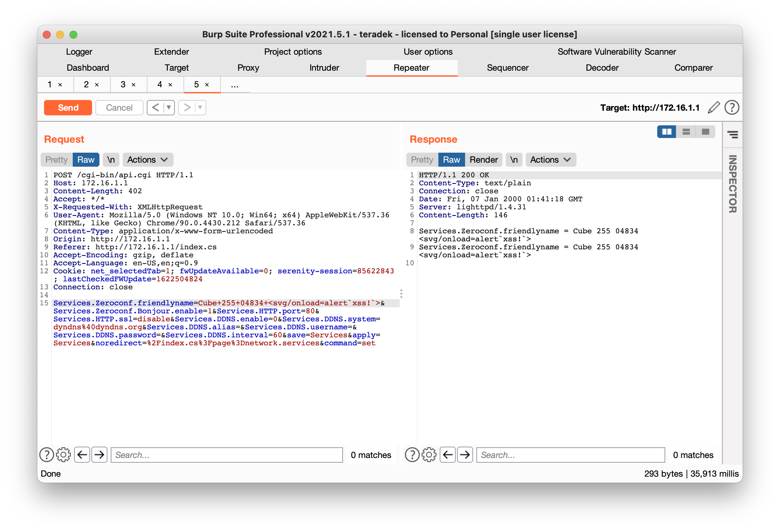Expand the INSPECTOR side panel
The height and width of the screenshot is (532, 780).
click(x=733, y=184)
